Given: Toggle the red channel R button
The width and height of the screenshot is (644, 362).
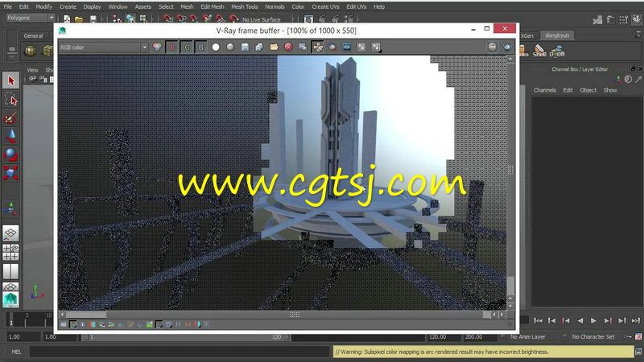Looking at the screenshot, I should [x=172, y=47].
